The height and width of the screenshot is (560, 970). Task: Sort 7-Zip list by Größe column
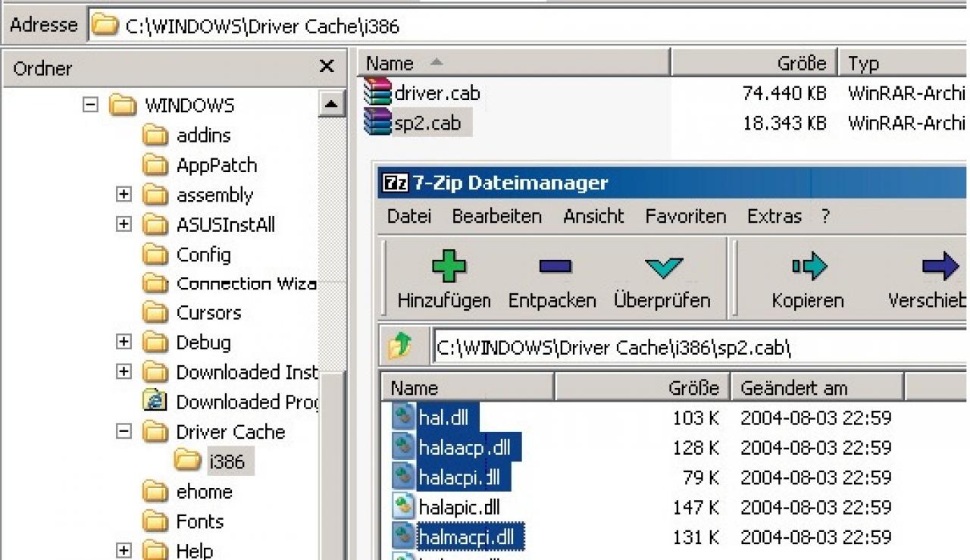643,388
